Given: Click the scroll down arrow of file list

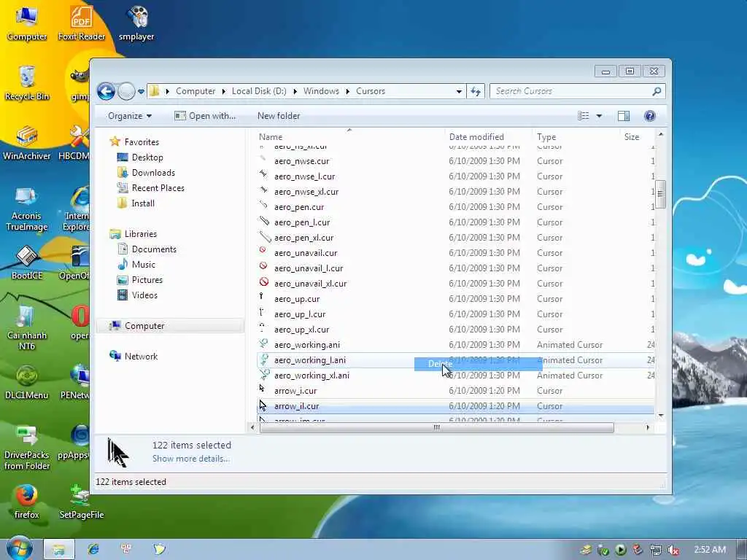Looking at the screenshot, I should pyautogui.click(x=661, y=416).
